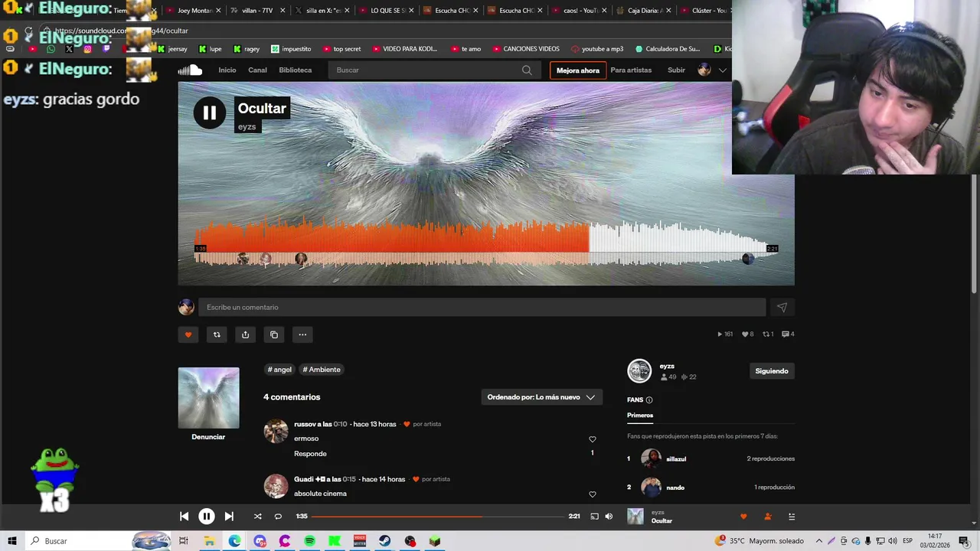Open Microsoft Edge from the taskbar
Viewport: 980px width, 551px height.
coord(234,541)
